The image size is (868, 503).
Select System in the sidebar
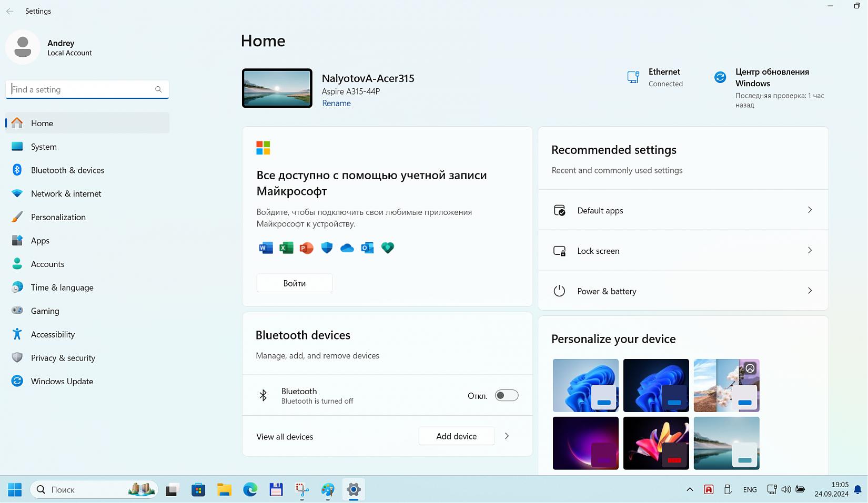coord(87,147)
